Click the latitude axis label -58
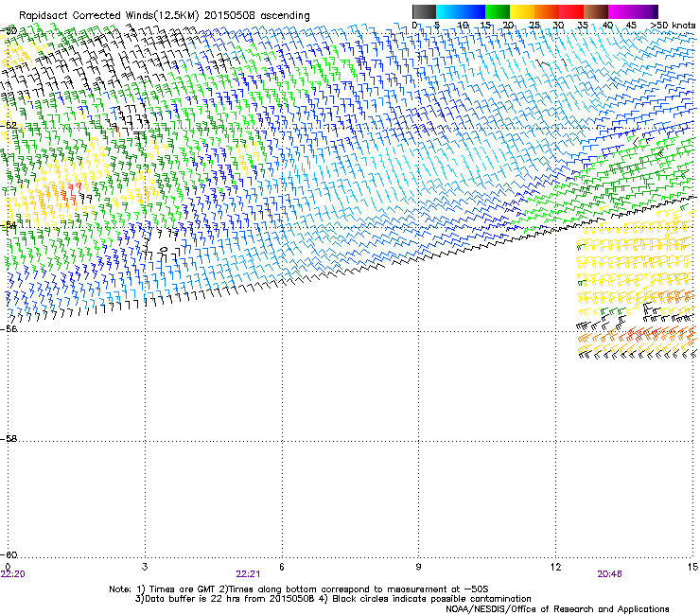The width and height of the screenshot is (700, 615). pyautogui.click(x=9, y=439)
